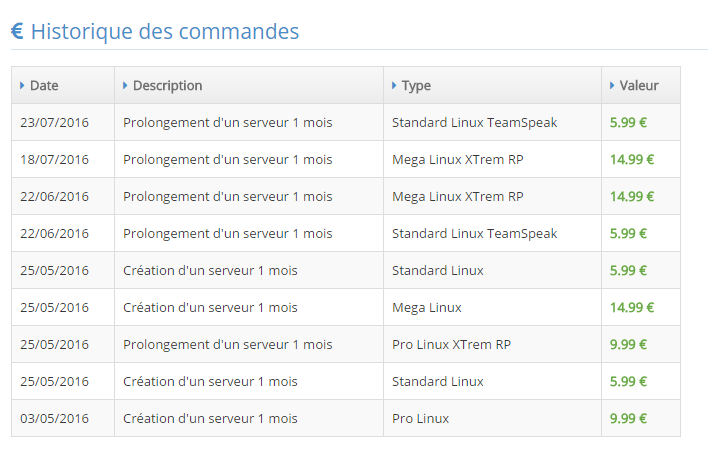The width and height of the screenshot is (708, 465).
Task: Select the Mega Linux type cell without XTrem RP
Action: (x=492, y=307)
